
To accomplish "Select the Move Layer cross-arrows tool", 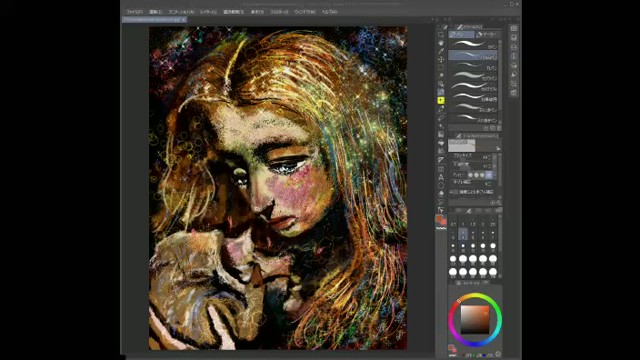I will [x=441, y=60].
